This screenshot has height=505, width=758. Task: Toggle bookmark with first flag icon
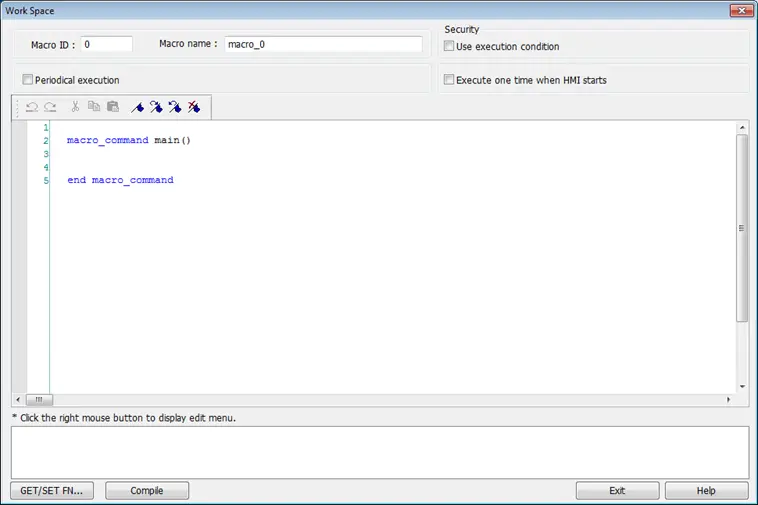(137, 107)
